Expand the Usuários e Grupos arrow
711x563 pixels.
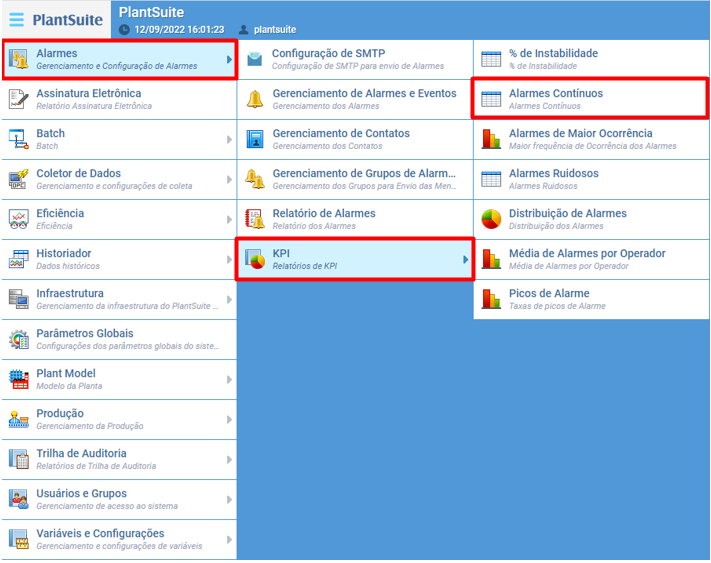click(x=229, y=500)
